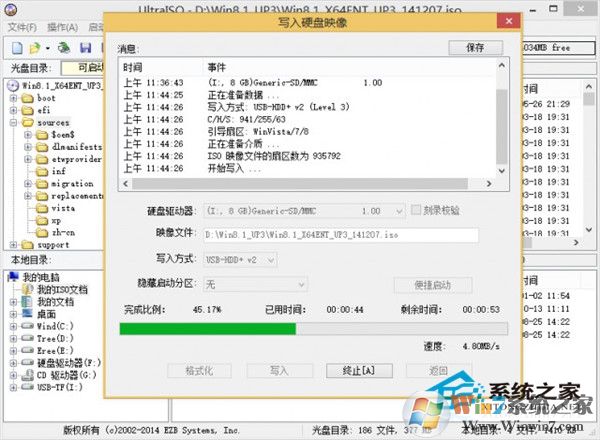This screenshot has width=600, height=440.
Task: Click the 时间 column header in the log
Action: (x=133, y=68)
